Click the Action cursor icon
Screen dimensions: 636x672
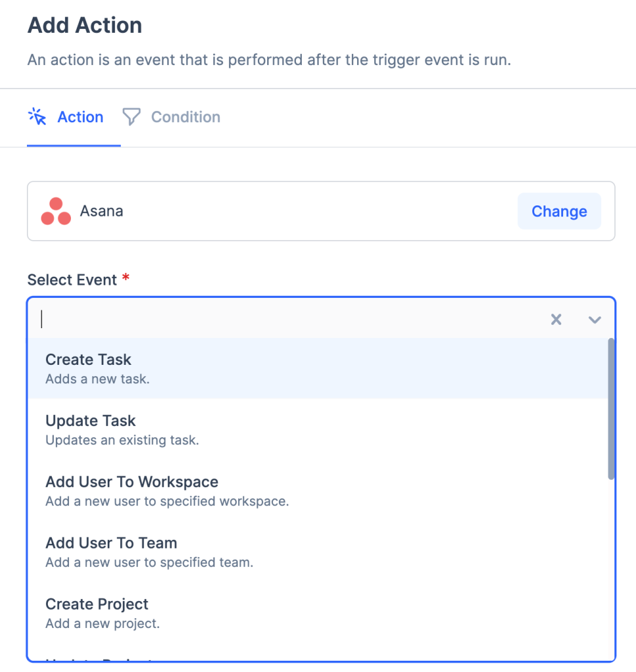(x=37, y=117)
